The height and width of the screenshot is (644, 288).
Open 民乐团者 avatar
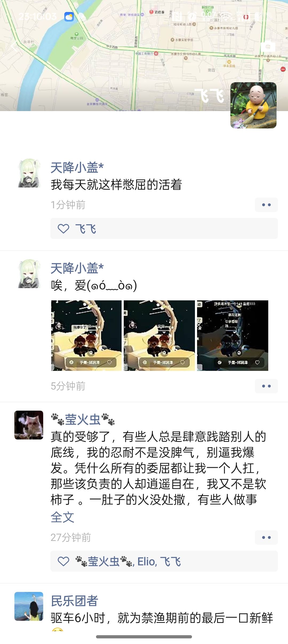click(29, 606)
